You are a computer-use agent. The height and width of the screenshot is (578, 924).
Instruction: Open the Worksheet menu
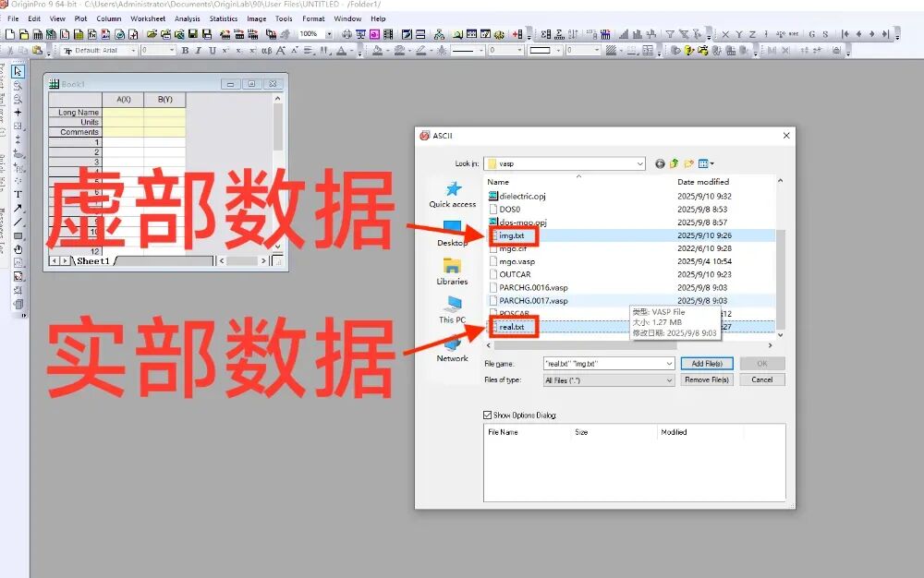(x=148, y=18)
